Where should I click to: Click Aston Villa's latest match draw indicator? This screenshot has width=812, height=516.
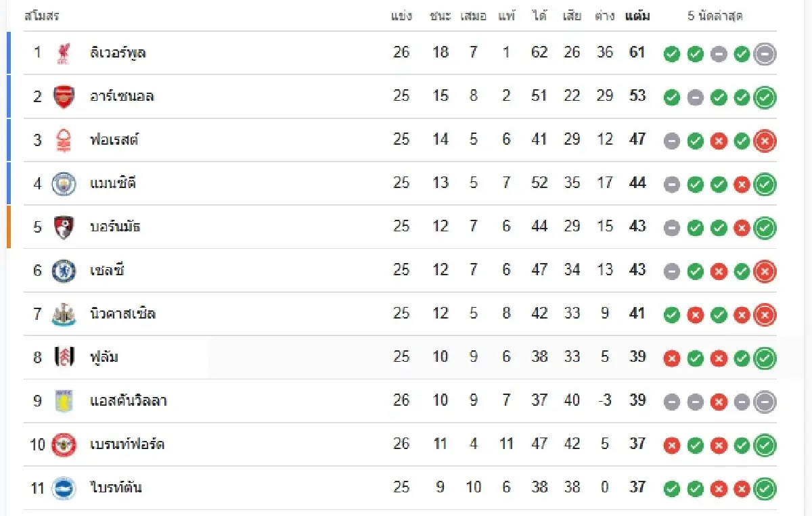pos(765,402)
